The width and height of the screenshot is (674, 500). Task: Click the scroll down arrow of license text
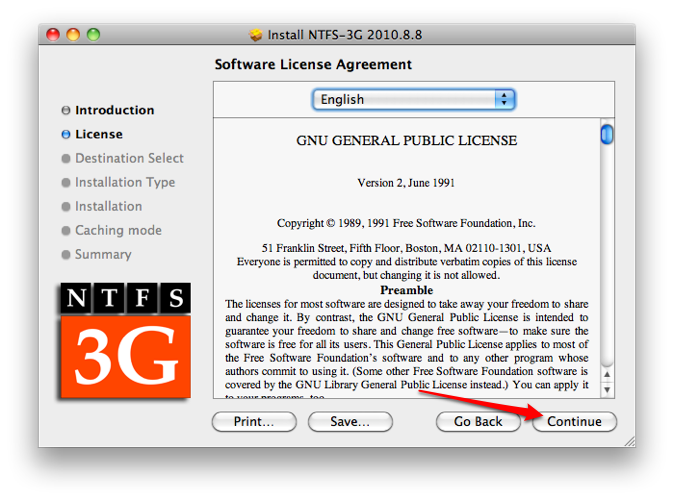[607, 388]
